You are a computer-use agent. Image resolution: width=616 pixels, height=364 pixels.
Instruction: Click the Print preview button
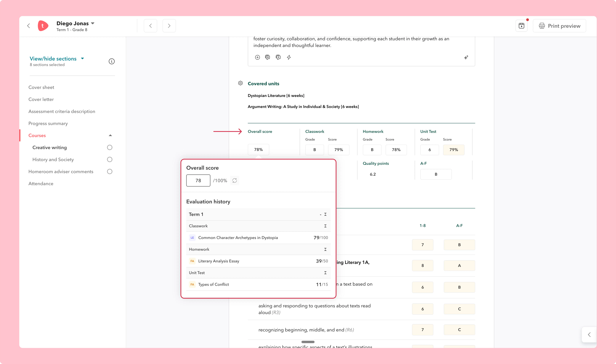[x=559, y=26]
